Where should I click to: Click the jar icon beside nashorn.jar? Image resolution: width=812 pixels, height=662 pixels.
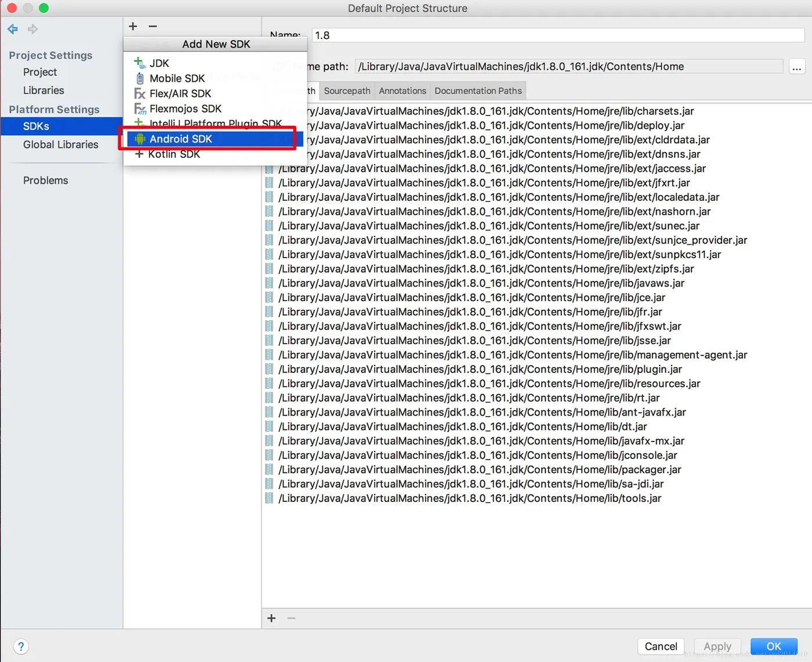coord(269,212)
